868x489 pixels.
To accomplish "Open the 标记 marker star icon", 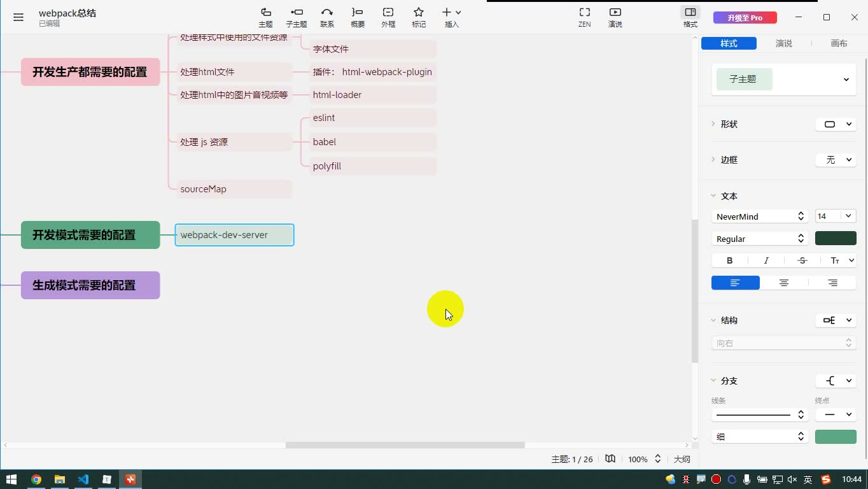I will coord(419,17).
